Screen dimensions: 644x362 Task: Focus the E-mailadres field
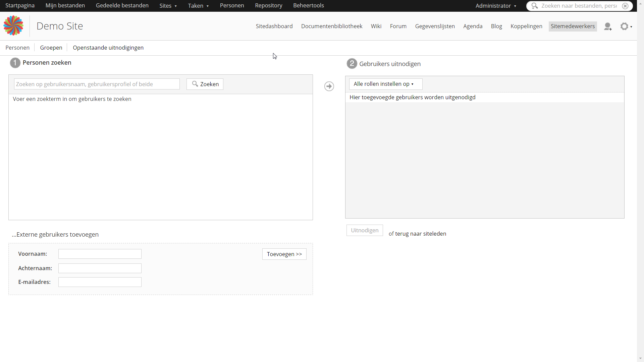pyautogui.click(x=100, y=282)
